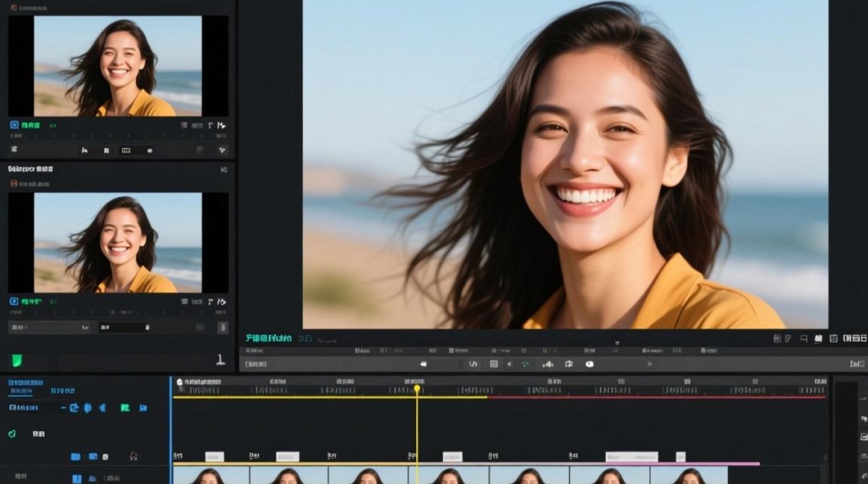Click the first blue square toggle in the track controls
Image resolution: width=868 pixels, height=484 pixels.
[76, 456]
